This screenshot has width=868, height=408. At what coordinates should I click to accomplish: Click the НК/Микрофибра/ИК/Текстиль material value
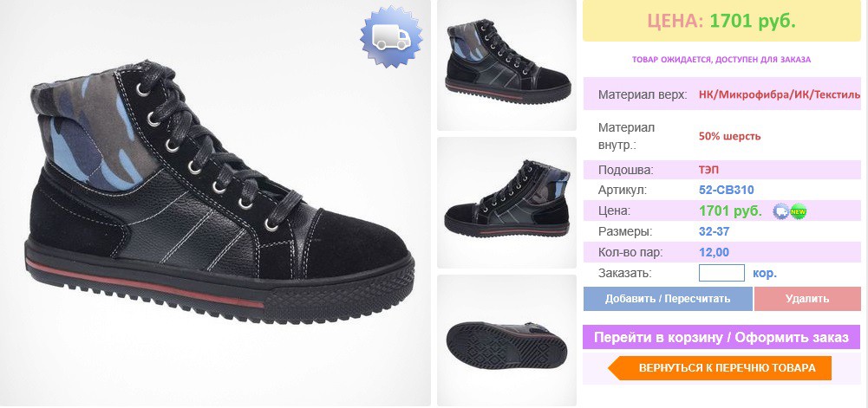(780, 94)
